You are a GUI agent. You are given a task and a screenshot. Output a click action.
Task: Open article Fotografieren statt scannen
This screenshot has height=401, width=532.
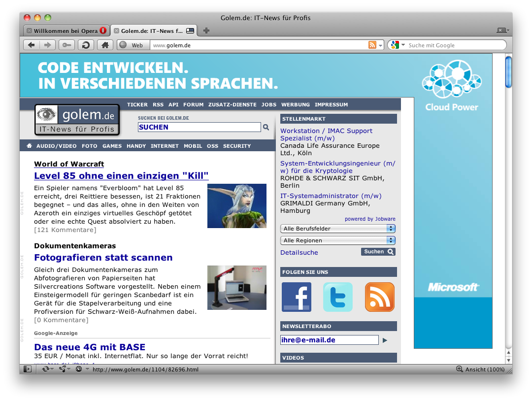[103, 258]
